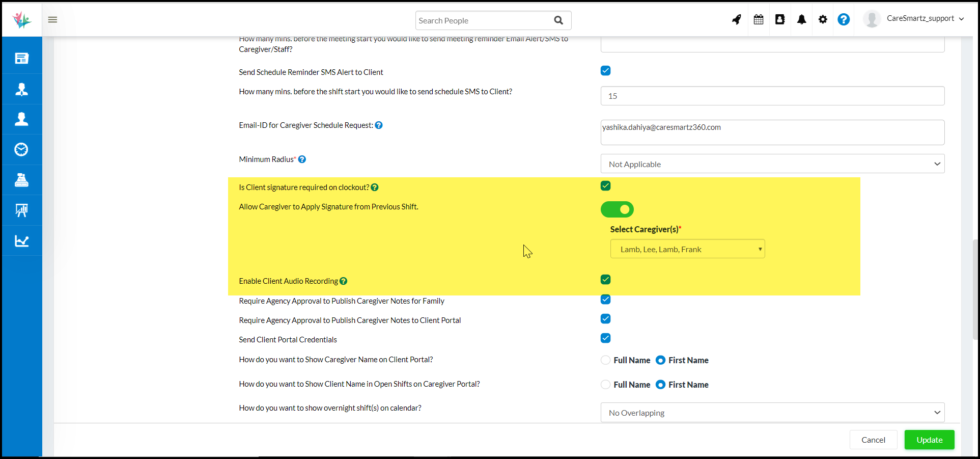The width and height of the screenshot is (980, 459).
Task: Select Full Name for Caregiver Name on Client Portal
Action: 605,360
